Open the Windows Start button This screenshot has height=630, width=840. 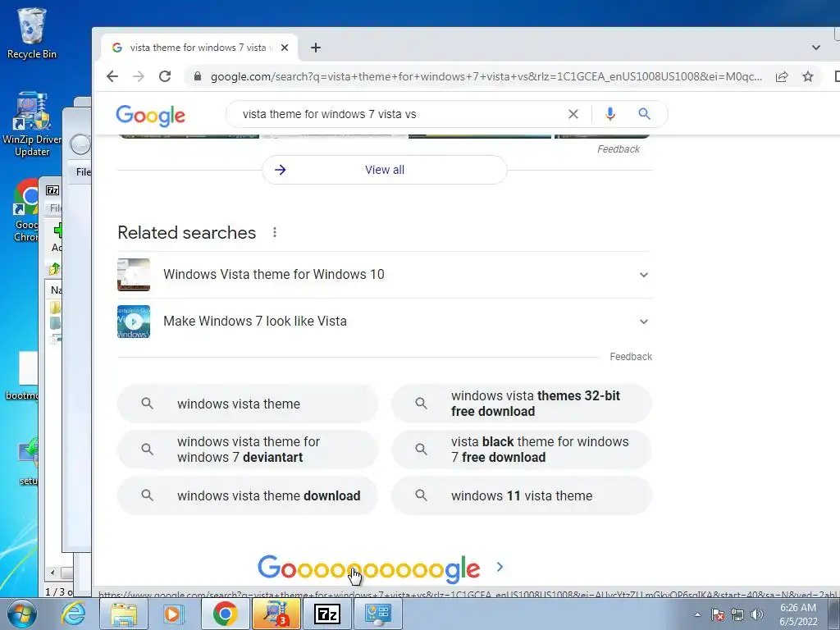pyautogui.click(x=21, y=614)
